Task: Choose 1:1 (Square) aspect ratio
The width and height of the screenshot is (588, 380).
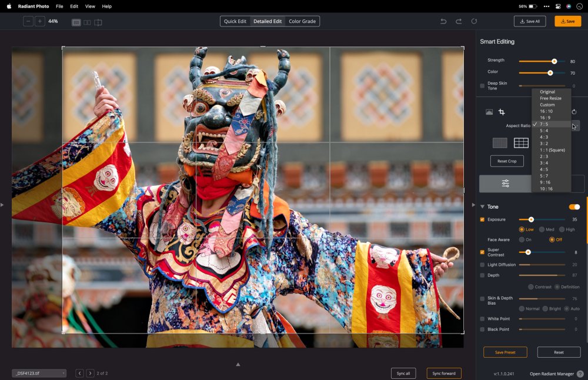Action: [x=552, y=150]
